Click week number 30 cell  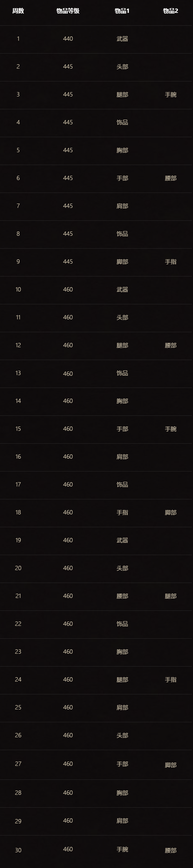18,850
